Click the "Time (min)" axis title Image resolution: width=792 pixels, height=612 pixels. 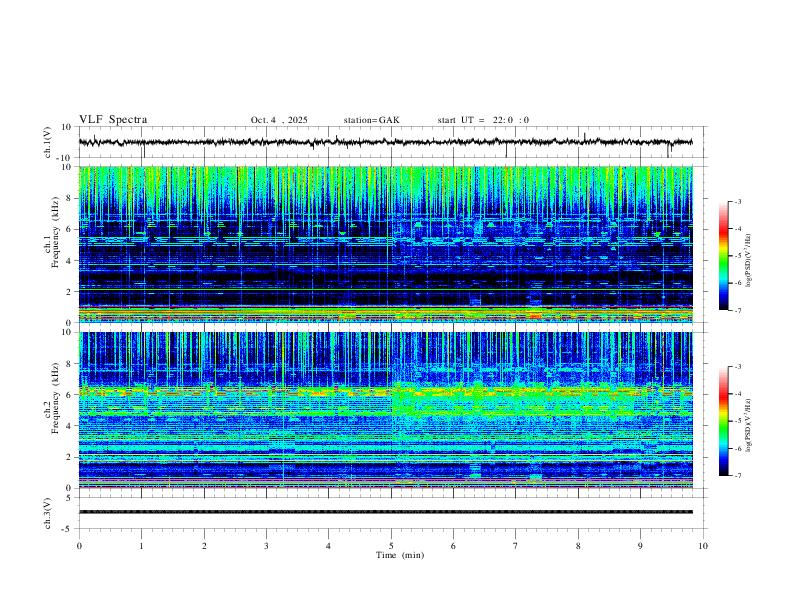click(x=400, y=555)
